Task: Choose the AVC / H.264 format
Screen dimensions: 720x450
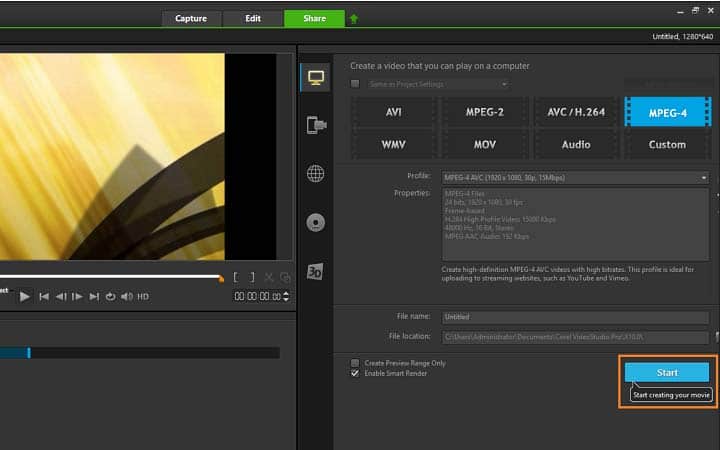Action: point(576,112)
